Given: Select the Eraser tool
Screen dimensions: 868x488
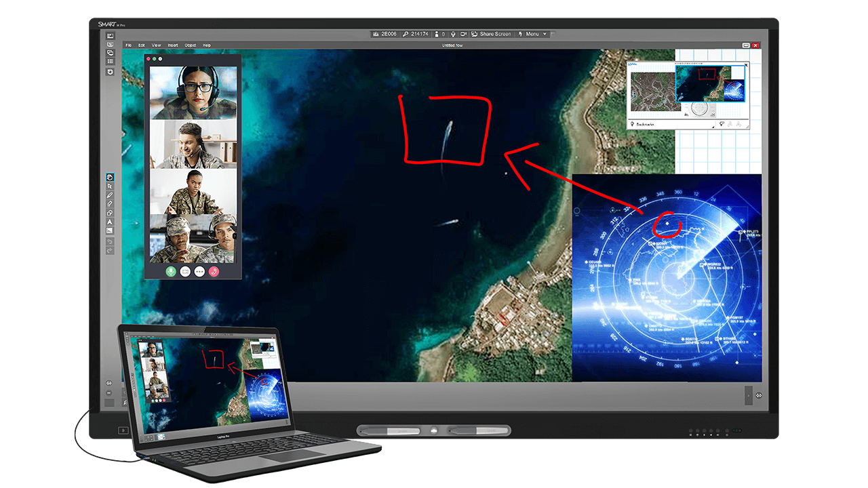Looking at the screenshot, I should (x=109, y=204).
